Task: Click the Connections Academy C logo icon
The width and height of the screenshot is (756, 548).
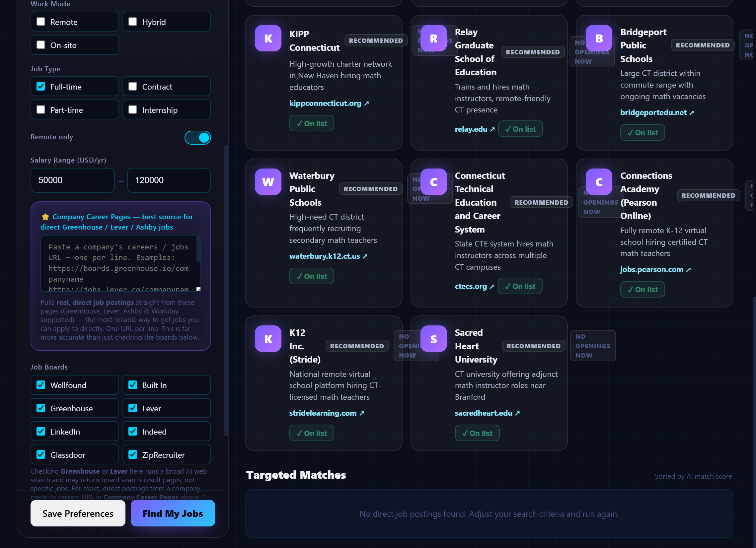Action: (x=599, y=182)
